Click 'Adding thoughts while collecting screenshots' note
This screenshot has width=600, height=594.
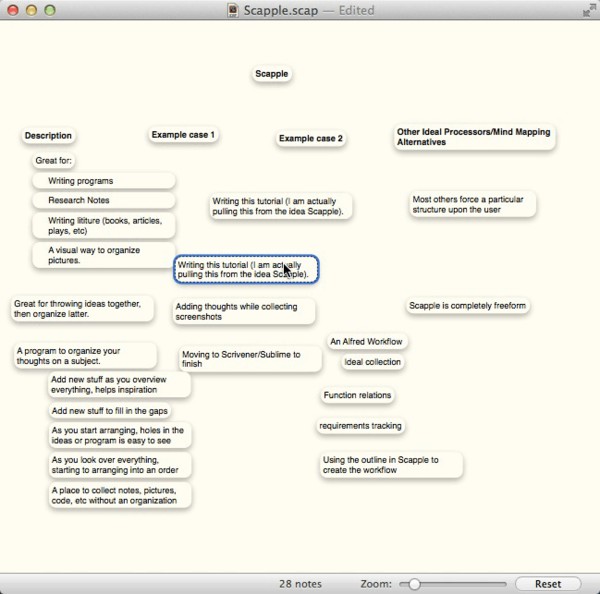(x=244, y=312)
